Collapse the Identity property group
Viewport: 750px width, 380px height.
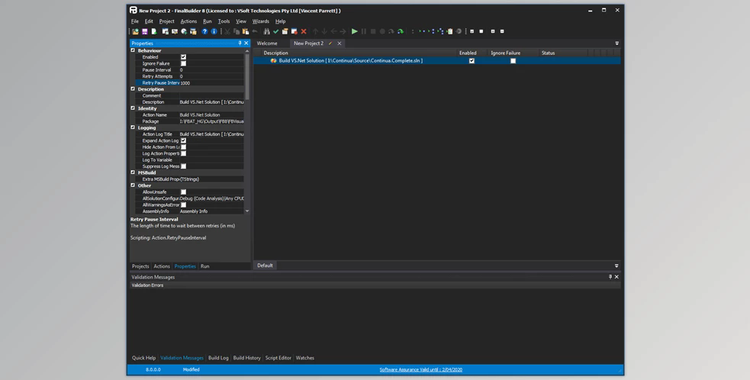pyautogui.click(x=133, y=108)
